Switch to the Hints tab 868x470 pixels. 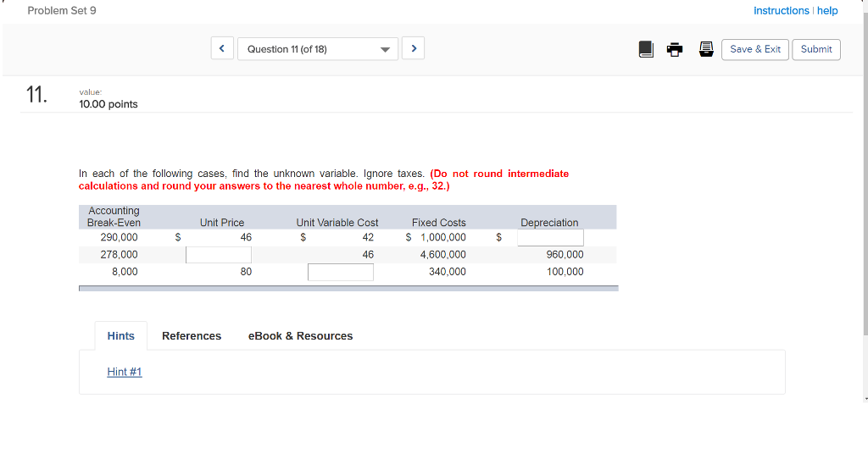(x=121, y=336)
